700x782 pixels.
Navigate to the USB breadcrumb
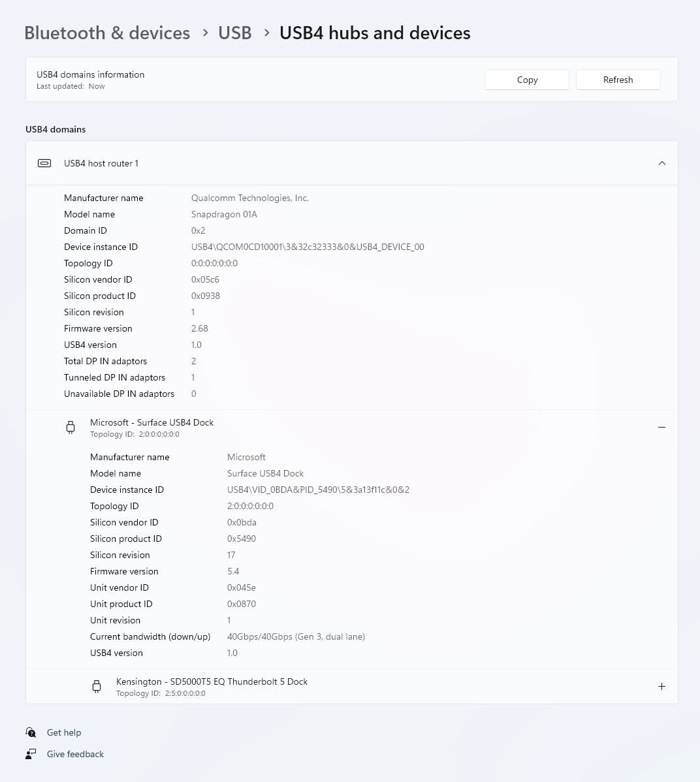pyautogui.click(x=234, y=33)
